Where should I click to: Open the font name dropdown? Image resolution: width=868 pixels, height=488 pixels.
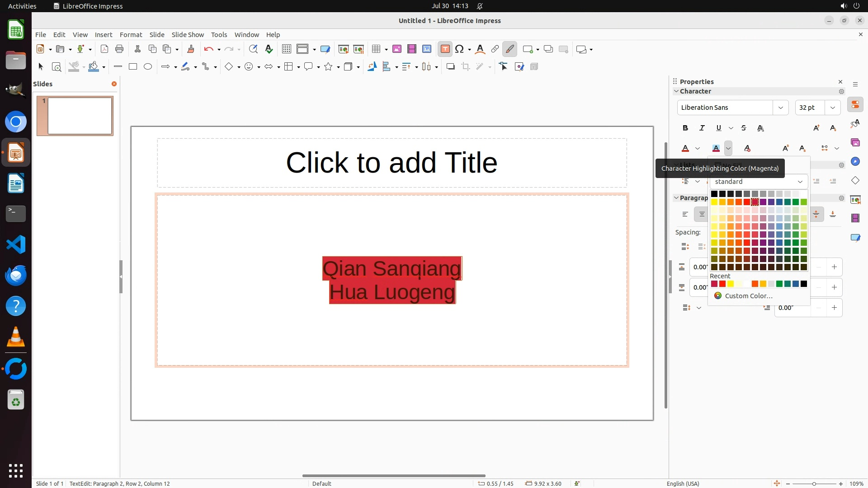pos(780,108)
